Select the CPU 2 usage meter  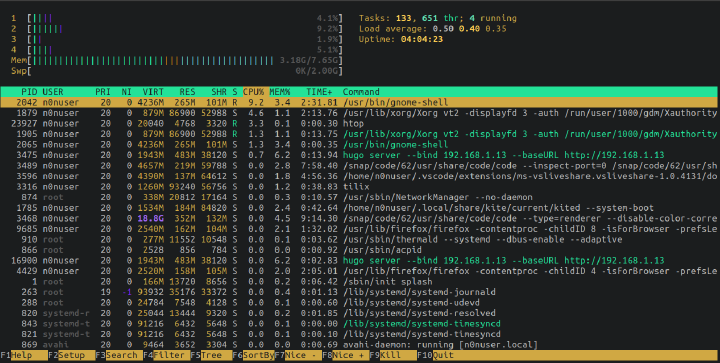pyautogui.click(x=177, y=29)
